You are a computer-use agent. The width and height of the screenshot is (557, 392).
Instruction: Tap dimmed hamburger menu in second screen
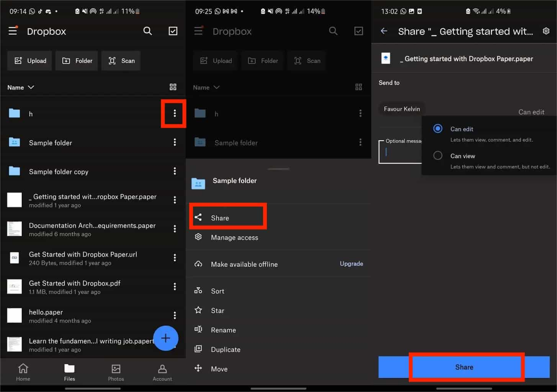[x=198, y=31]
